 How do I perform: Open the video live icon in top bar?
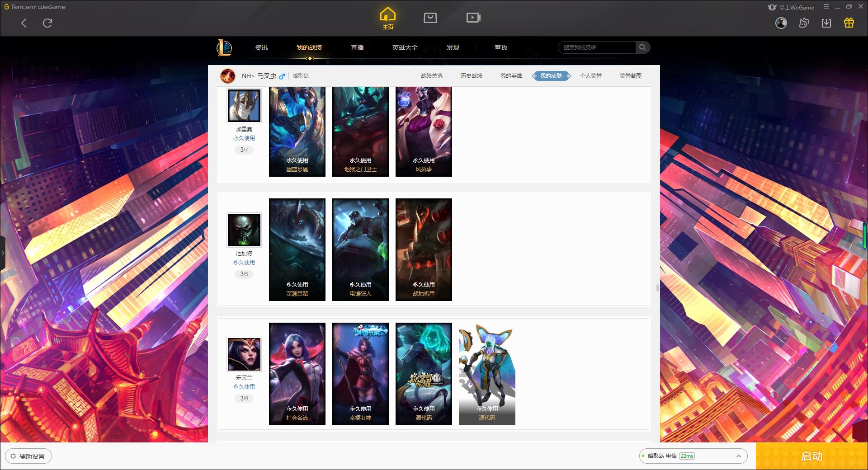(473, 18)
